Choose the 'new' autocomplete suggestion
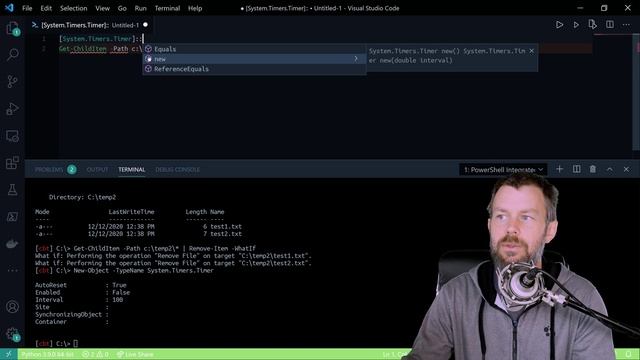The image size is (640, 360). pyautogui.click(x=254, y=59)
